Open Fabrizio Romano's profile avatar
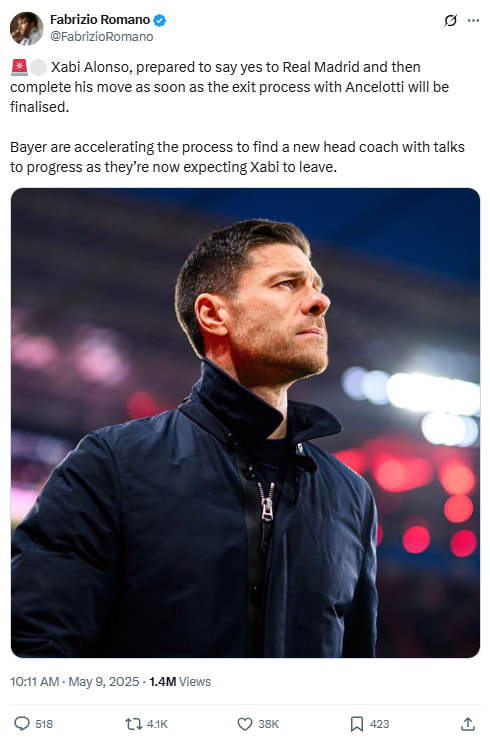 coord(26,28)
